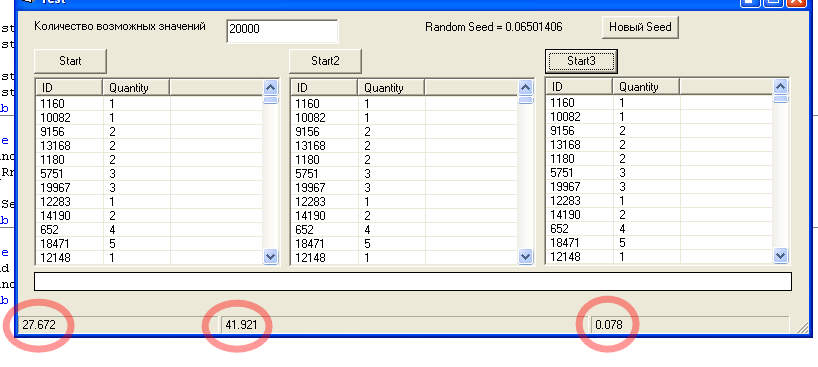Sort second list by ID column header
The image size is (818, 367).
pyautogui.click(x=324, y=88)
